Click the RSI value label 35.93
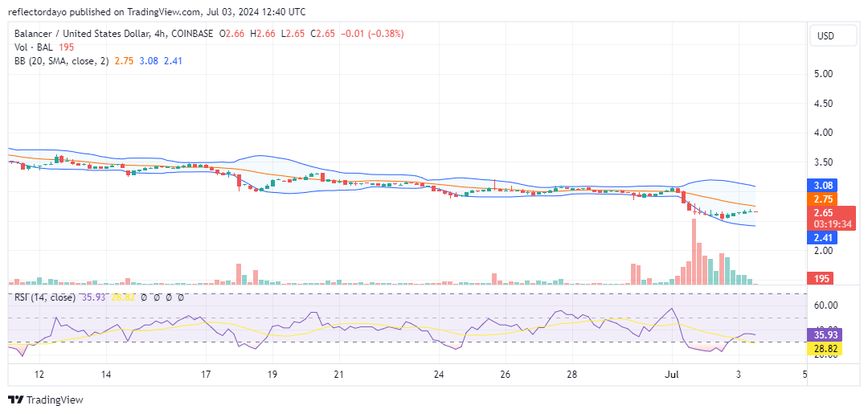This screenshot has height=414, width=868. 825,335
